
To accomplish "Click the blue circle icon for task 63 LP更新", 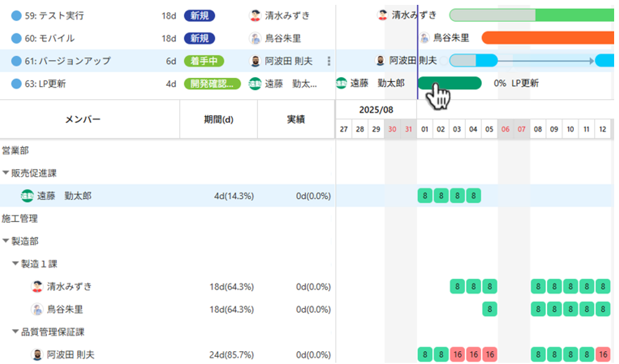I will (16, 84).
